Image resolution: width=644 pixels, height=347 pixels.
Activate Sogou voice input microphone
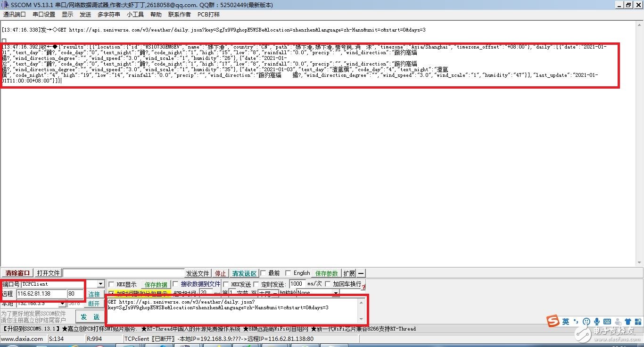coord(597,322)
